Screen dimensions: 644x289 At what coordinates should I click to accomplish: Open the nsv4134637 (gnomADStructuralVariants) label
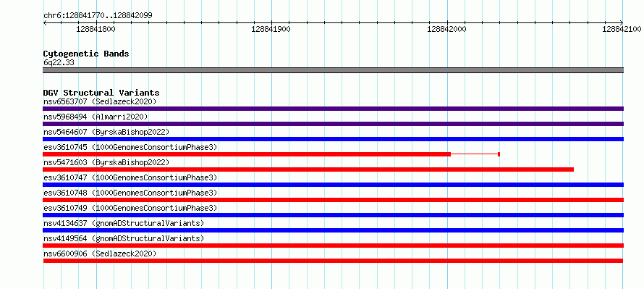pyautogui.click(x=124, y=223)
